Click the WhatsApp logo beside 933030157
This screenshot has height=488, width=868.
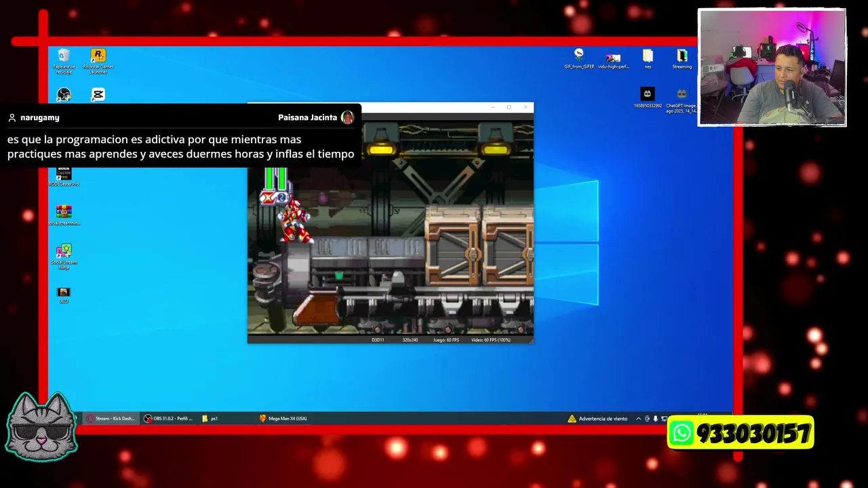682,433
